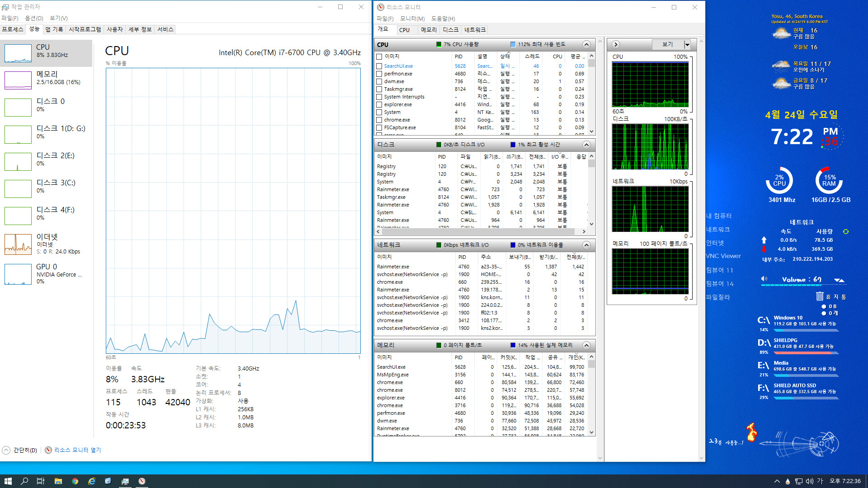Click the Rainmeter CPU usage ring
868x488 pixels.
point(779,180)
